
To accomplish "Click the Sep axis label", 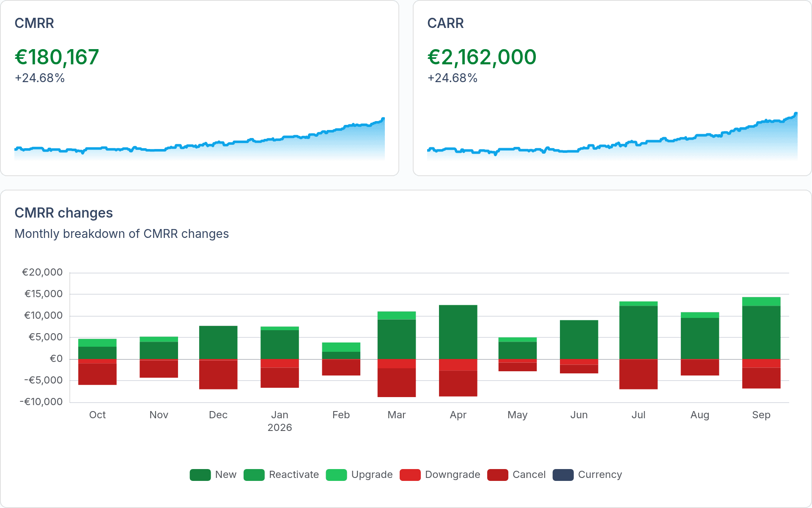I will tap(761, 415).
